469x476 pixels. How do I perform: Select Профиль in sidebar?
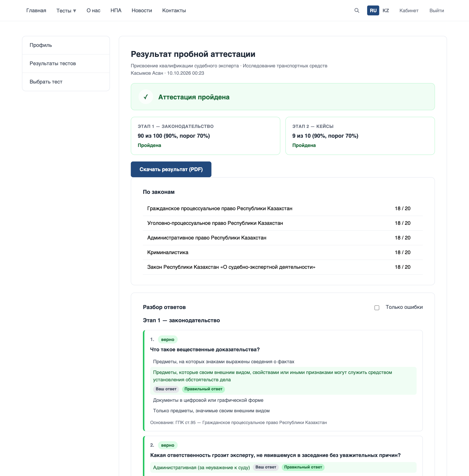click(66, 45)
